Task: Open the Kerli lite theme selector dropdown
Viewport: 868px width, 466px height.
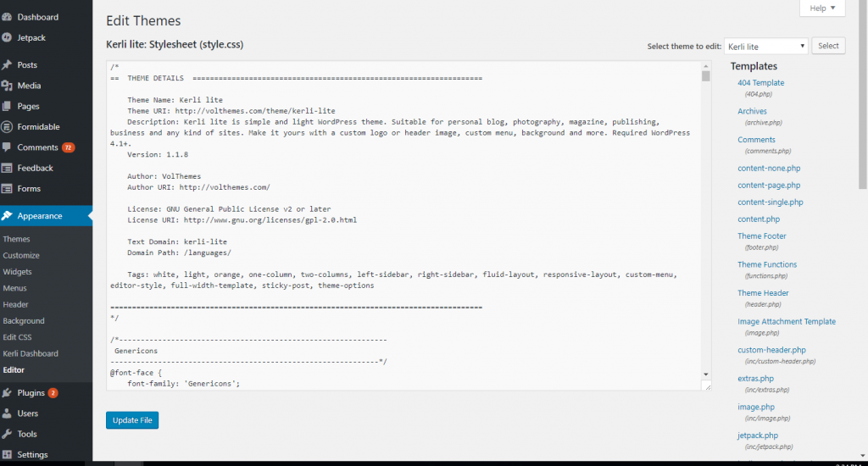Action: click(x=765, y=47)
